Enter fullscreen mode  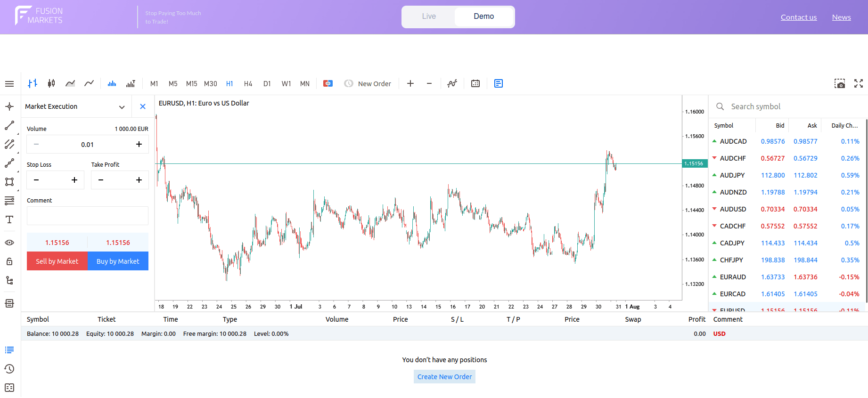(859, 83)
